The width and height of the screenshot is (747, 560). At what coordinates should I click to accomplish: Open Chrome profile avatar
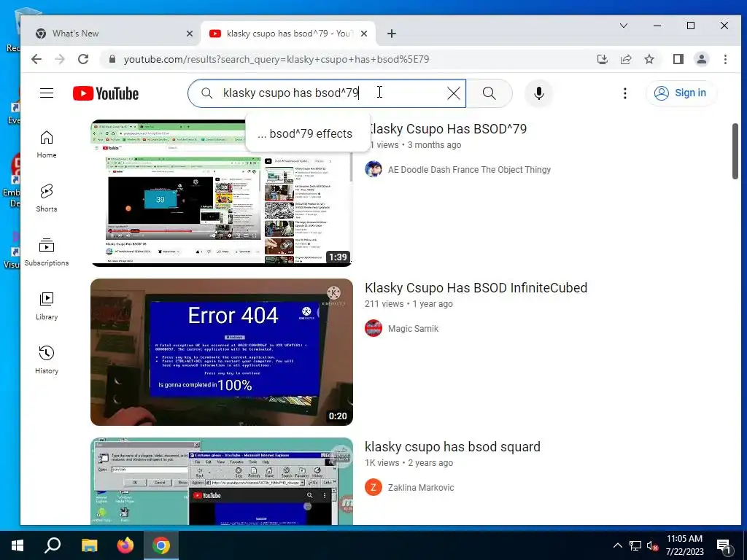coord(701,59)
